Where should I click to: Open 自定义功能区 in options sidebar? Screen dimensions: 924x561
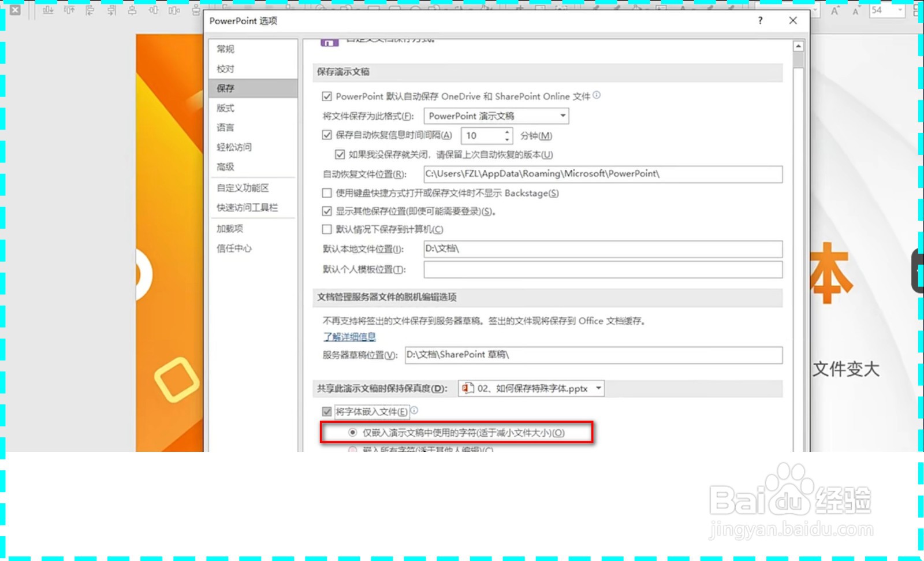[x=253, y=188]
